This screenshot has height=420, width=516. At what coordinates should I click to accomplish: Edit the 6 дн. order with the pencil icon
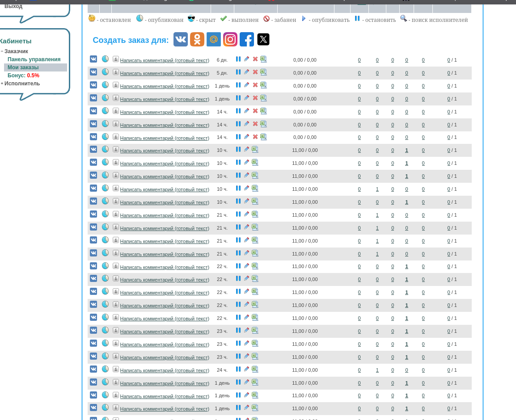coord(246,59)
